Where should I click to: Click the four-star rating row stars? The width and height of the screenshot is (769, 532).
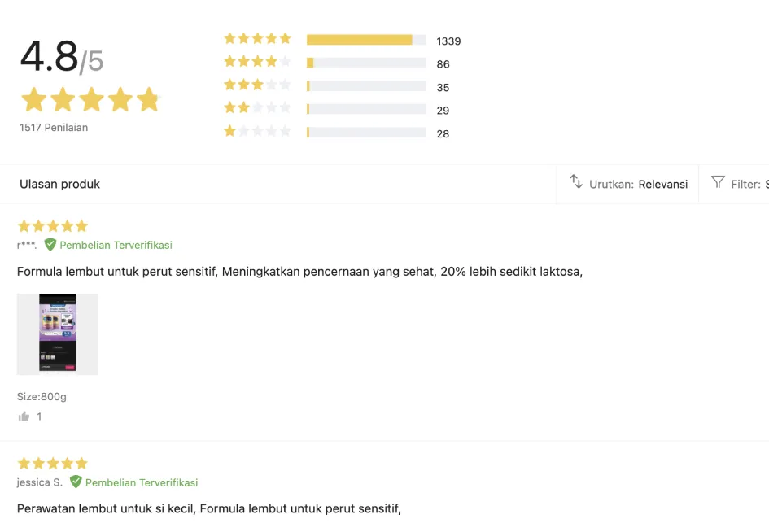click(257, 62)
